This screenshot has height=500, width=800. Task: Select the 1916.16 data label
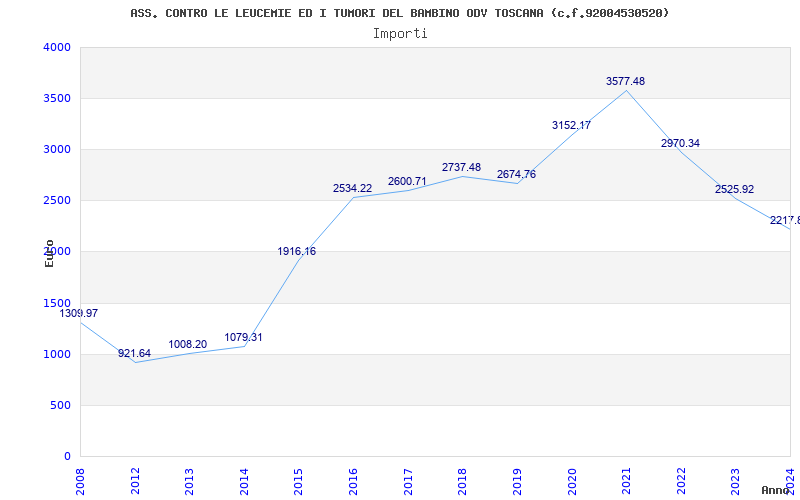tap(296, 251)
